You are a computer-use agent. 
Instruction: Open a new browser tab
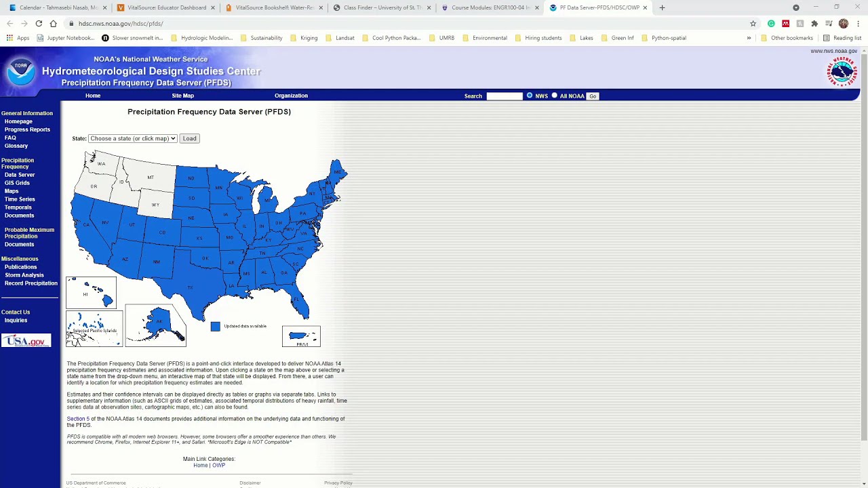(x=662, y=7)
